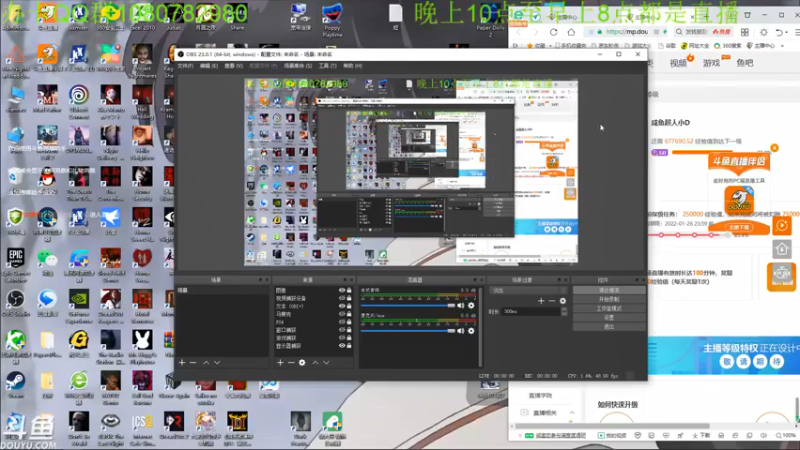800x450 pixels.
Task: Toggle visibility of 显示器捕获 source
Action: [342, 346]
